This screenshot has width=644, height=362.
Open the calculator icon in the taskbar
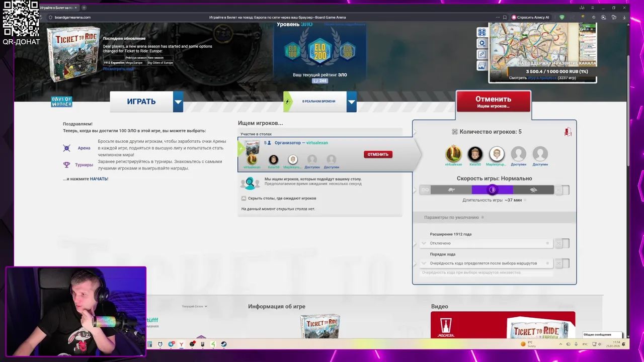point(149,344)
